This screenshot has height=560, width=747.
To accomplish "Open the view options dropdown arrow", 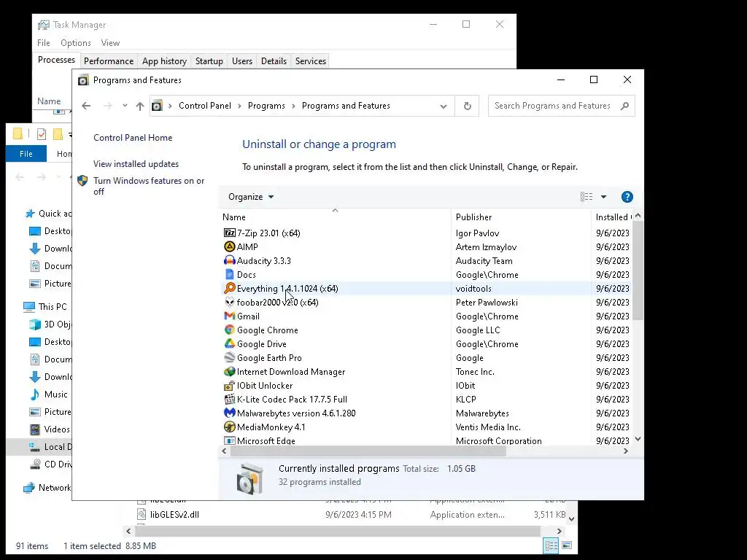I will 603,197.
